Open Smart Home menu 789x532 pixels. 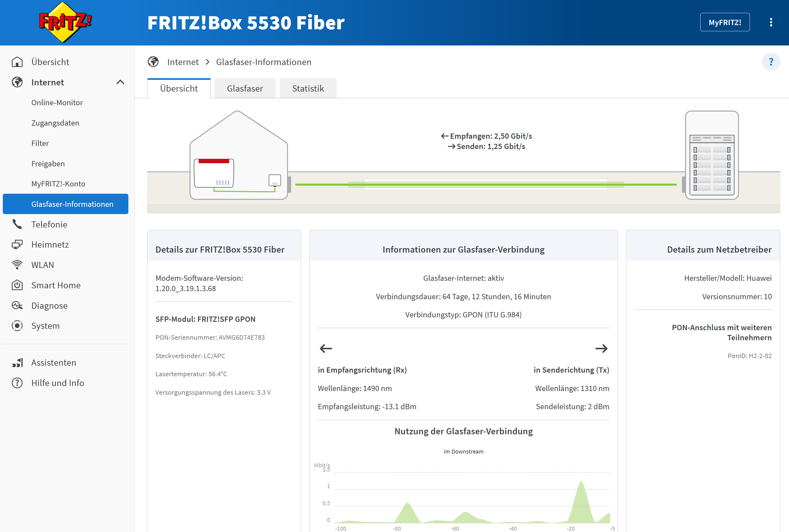point(56,285)
